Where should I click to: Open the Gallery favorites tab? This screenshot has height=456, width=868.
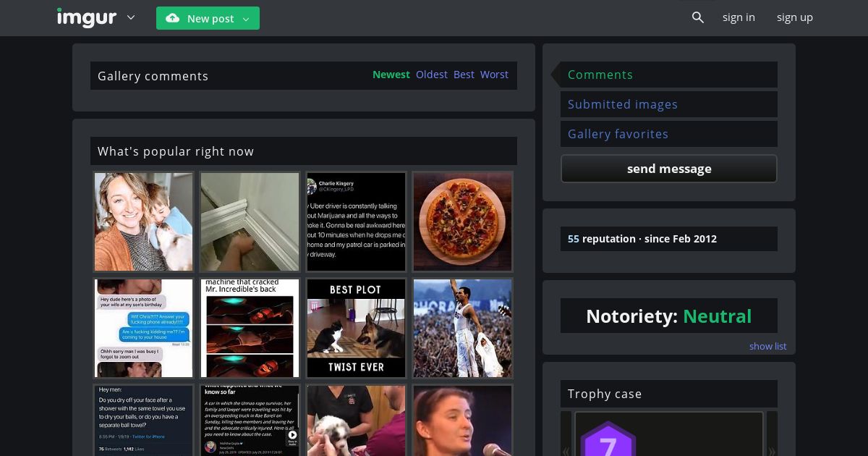pos(669,134)
